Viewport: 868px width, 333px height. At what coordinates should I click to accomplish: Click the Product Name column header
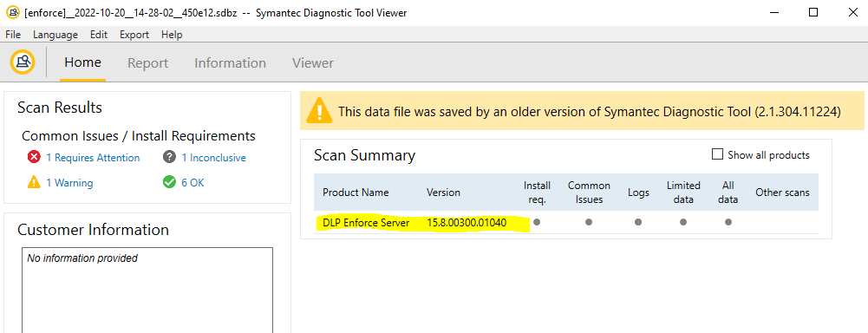[356, 193]
